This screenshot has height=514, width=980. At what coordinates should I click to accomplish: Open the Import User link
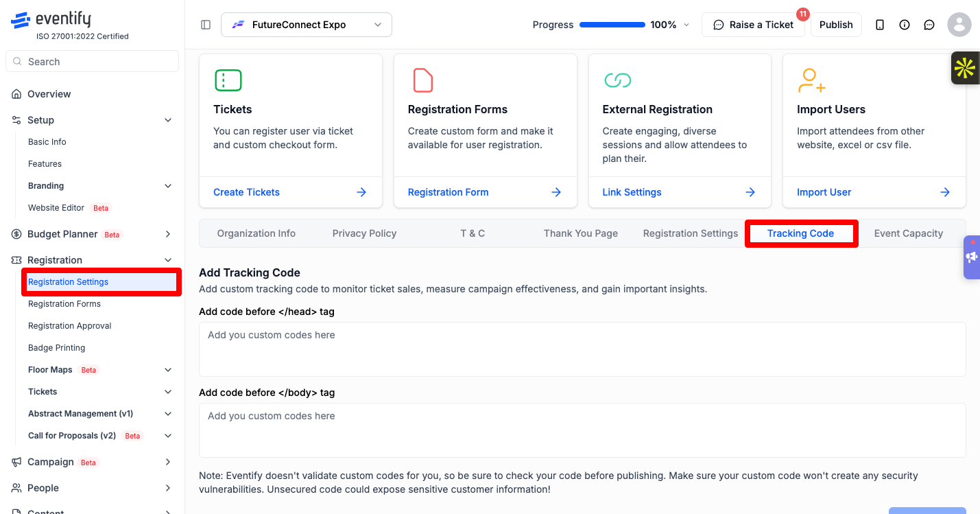(x=824, y=192)
